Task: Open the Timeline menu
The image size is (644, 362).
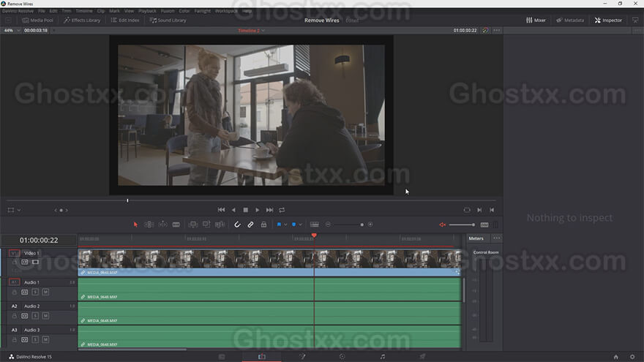Action: pyautogui.click(x=84, y=11)
